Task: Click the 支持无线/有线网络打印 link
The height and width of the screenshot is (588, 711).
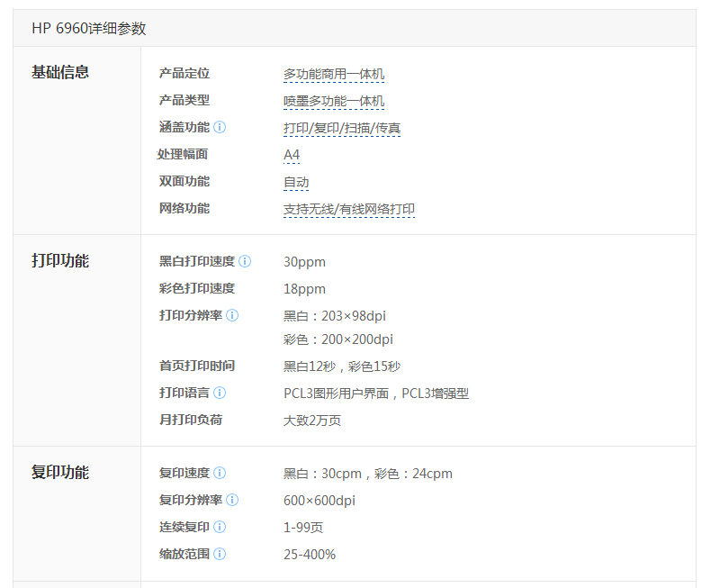Action: [x=349, y=209]
